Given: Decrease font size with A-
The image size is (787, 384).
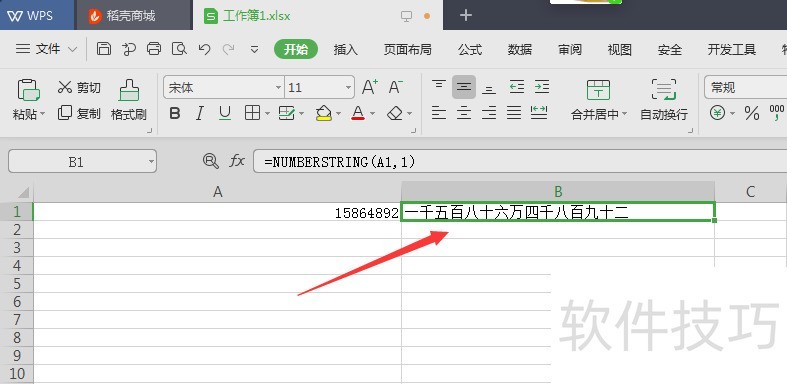Looking at the screenshot, I should click(x=396, y=87).
